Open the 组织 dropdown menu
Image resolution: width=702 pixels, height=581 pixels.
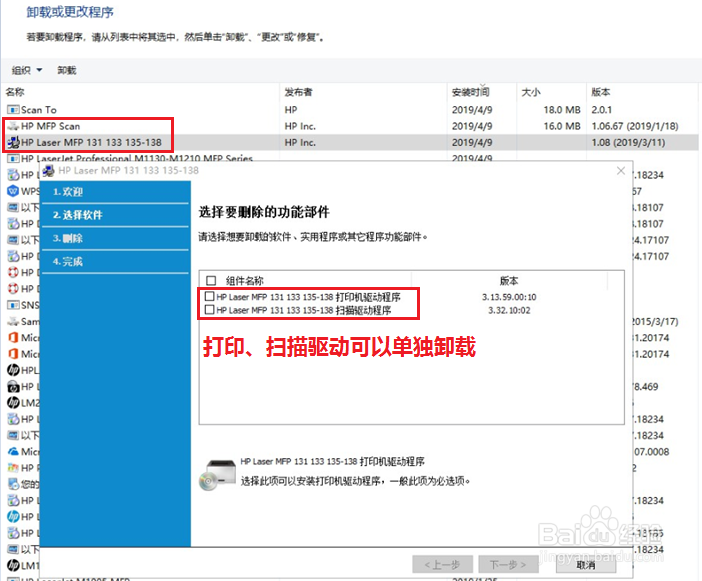tap(27, 70)
